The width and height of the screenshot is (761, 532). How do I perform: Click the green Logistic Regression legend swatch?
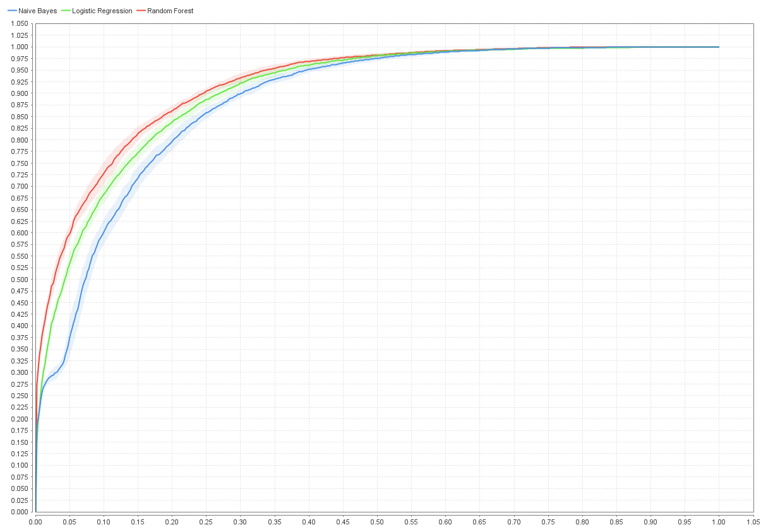tap(66, 11)
